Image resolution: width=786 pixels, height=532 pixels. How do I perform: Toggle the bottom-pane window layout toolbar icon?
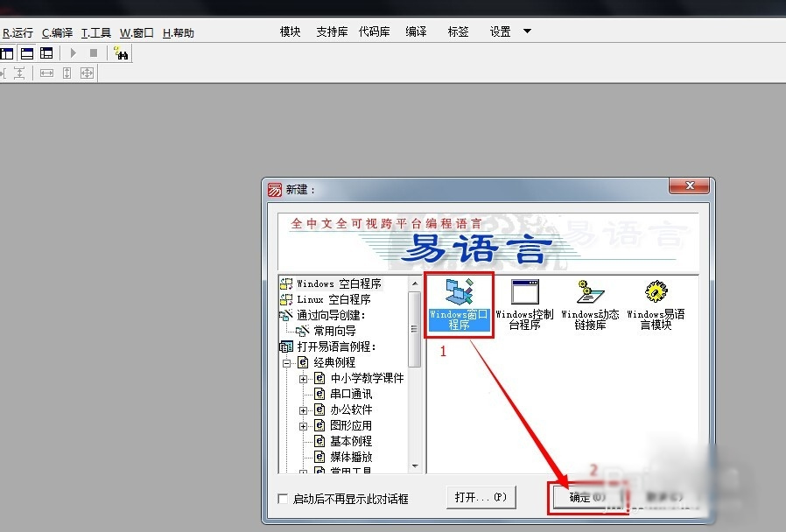coord(27,53)
